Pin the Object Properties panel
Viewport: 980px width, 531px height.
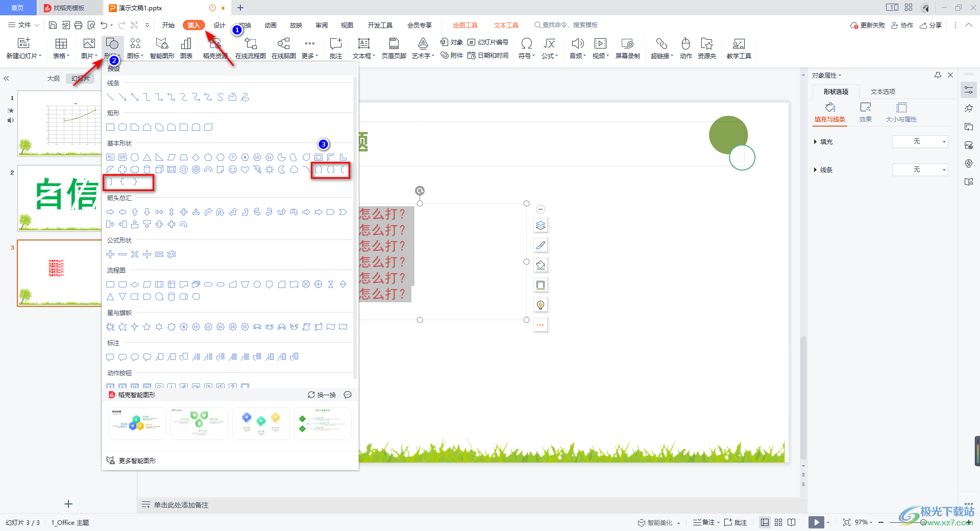point(938,75)
